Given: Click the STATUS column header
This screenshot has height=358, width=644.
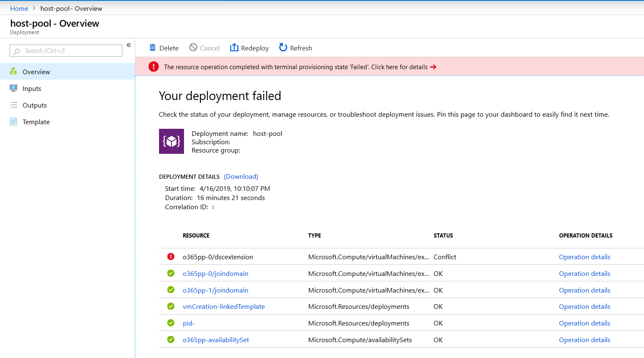Looking at the screenshot, I should 443,235.
